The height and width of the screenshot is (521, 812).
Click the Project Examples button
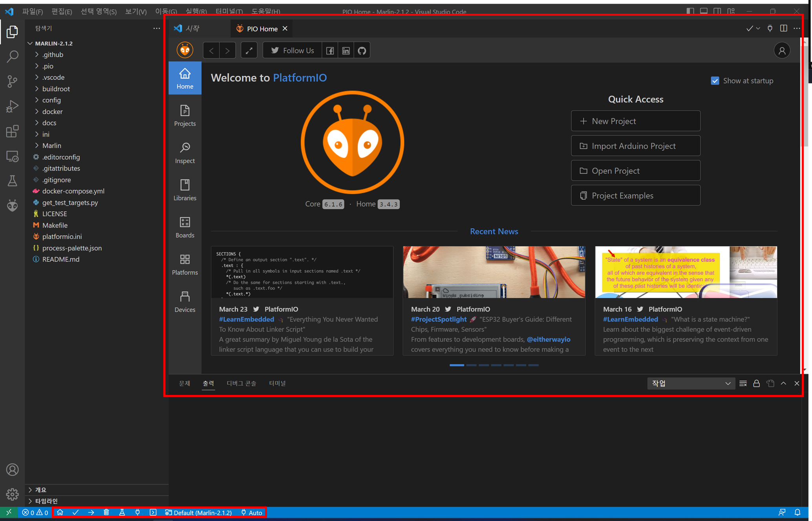pyautogui.click(x=635, y=195)
